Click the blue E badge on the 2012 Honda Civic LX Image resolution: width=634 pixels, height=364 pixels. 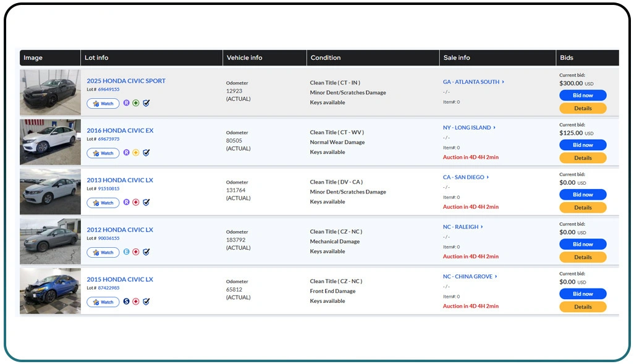pyautogui.click(x=126, y=252)
